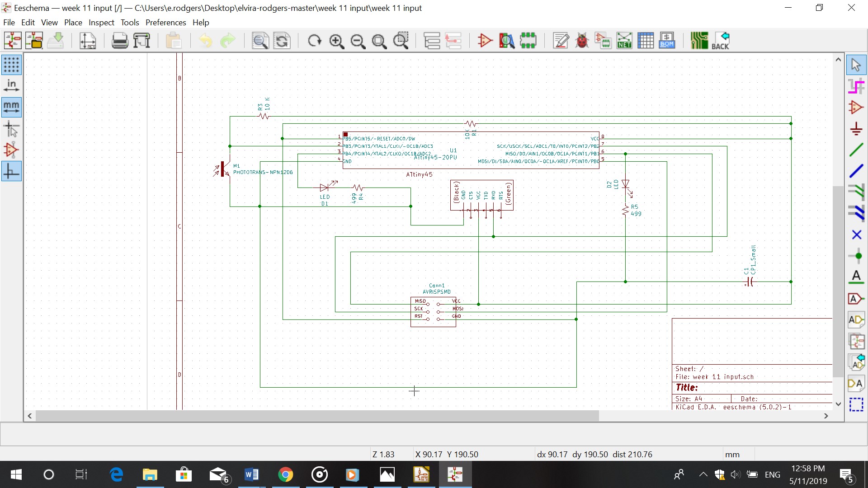868x488 pixels.
Task: Toggle grid visibility button
Action: point(11,65)
